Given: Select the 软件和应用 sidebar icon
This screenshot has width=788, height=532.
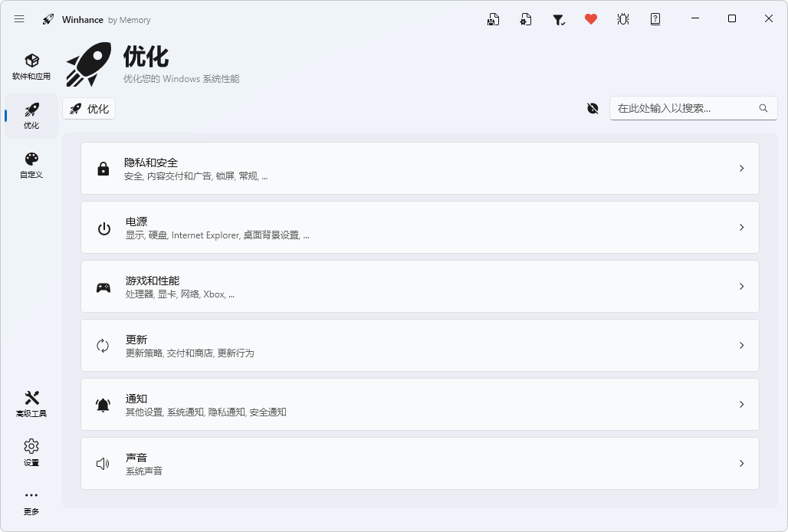Looking at the screenshot, I should pyautogui.click(x=31, y=66).
